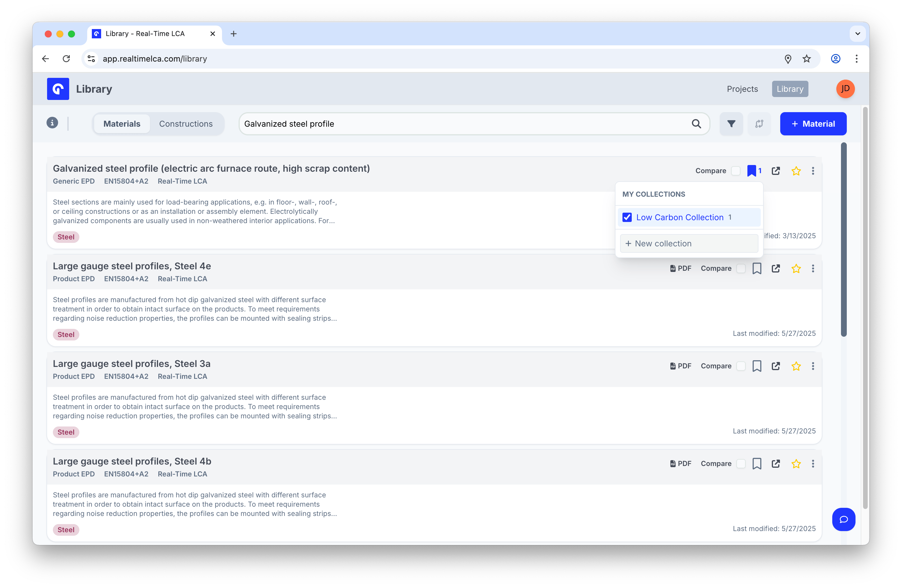Open the PDF for Steel 4b
902x588 pixels.
pos(681,464)
